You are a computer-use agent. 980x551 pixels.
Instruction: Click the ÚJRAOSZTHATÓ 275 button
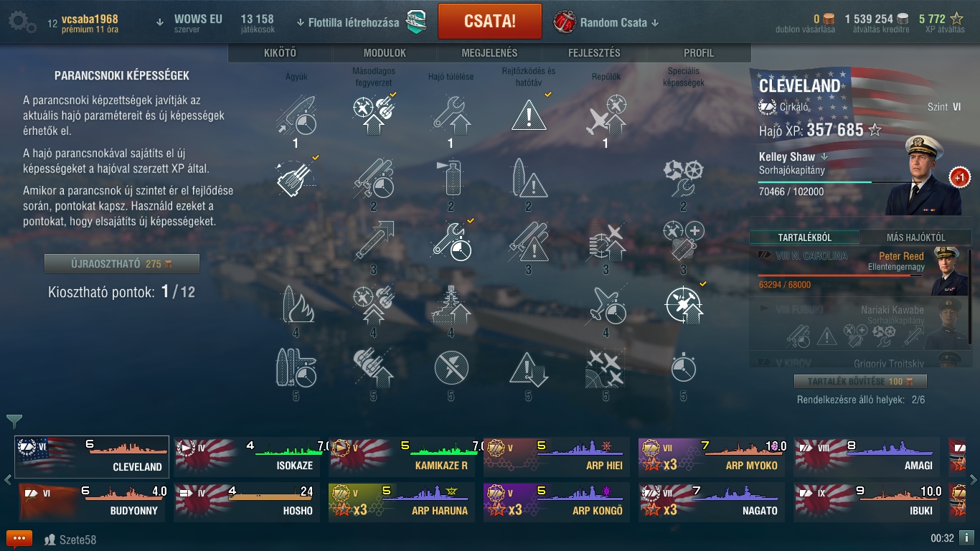(122, 263)
